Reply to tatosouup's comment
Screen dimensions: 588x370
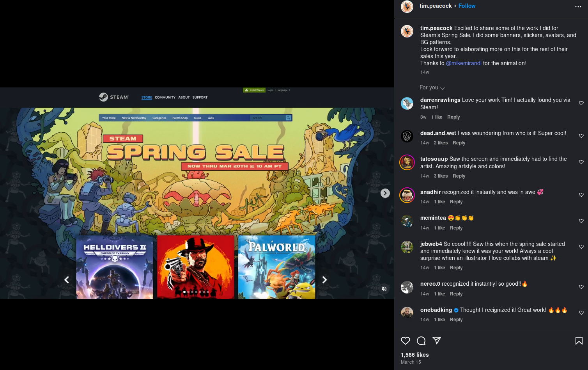[459, 176]
